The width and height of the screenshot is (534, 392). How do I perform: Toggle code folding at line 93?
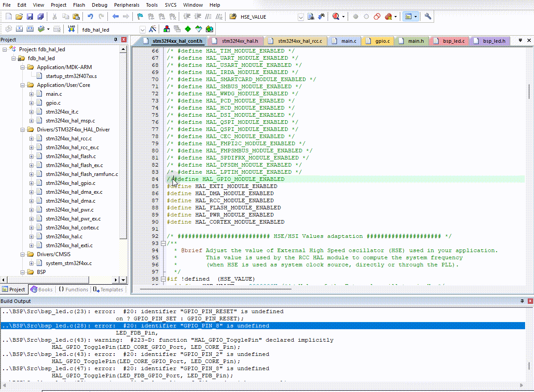(x=163, y=243)
